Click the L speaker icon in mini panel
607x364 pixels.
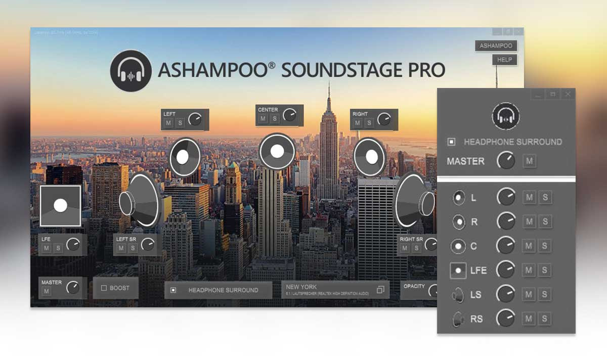(x=459, y=198)
